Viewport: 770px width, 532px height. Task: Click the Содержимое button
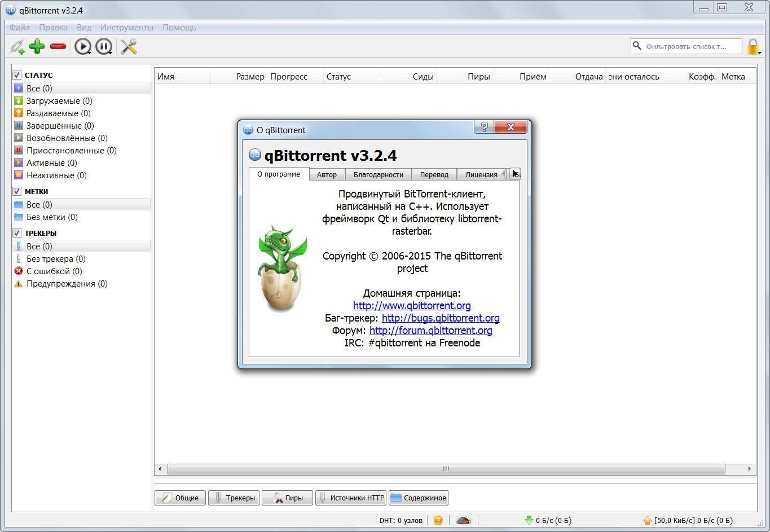click(418, 498)
